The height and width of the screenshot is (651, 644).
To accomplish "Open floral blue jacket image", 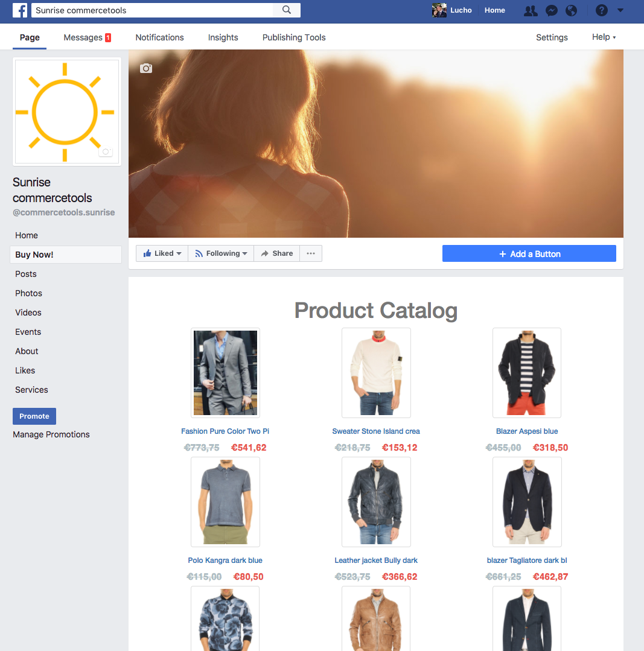I will (225, 618).
